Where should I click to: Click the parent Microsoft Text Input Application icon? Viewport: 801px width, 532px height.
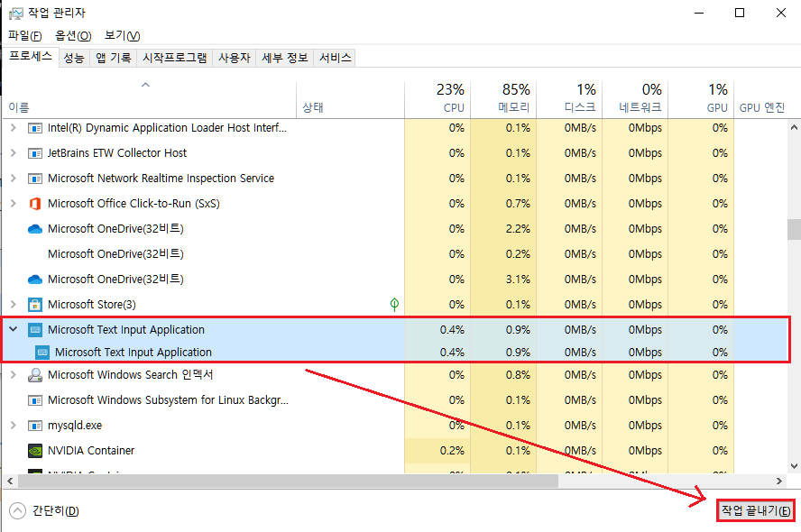click(35, 330)
